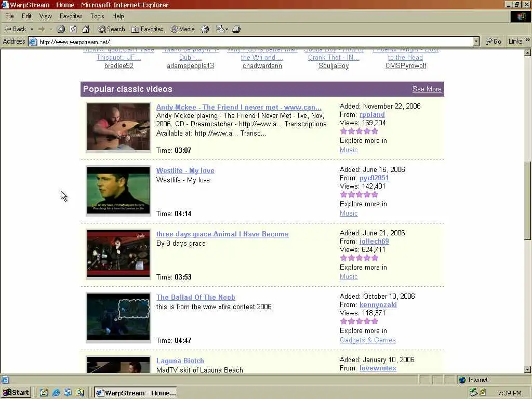Open Music category under Westlife video
The height and width of the screenshot is (399, 532).
click(x=349, y=214)
